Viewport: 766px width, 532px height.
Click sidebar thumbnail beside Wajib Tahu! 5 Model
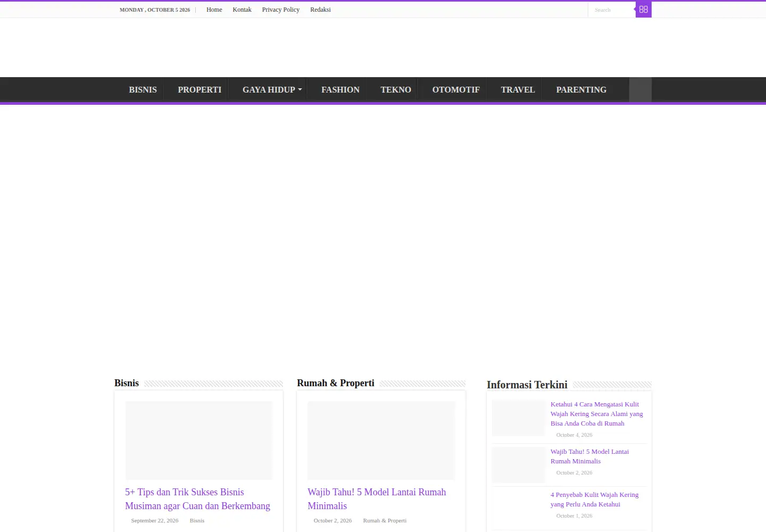coord(519,465)
